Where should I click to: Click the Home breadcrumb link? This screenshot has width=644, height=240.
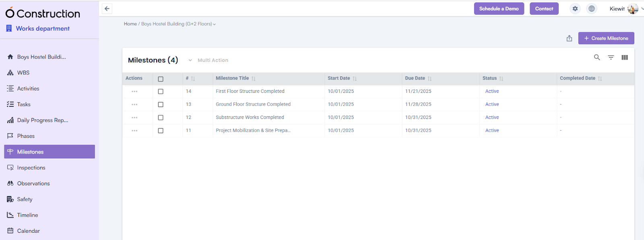point(130,24)
